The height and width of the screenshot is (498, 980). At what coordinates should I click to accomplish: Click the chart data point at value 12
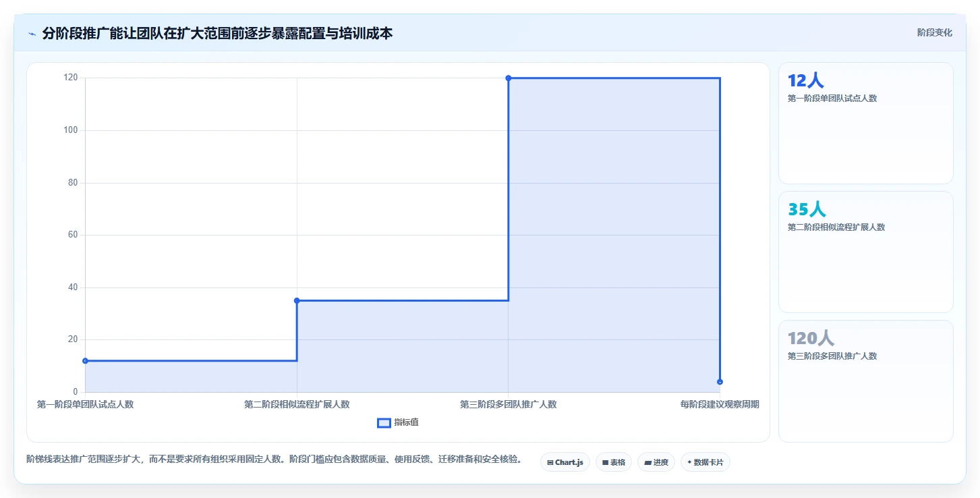pos(85,361)
